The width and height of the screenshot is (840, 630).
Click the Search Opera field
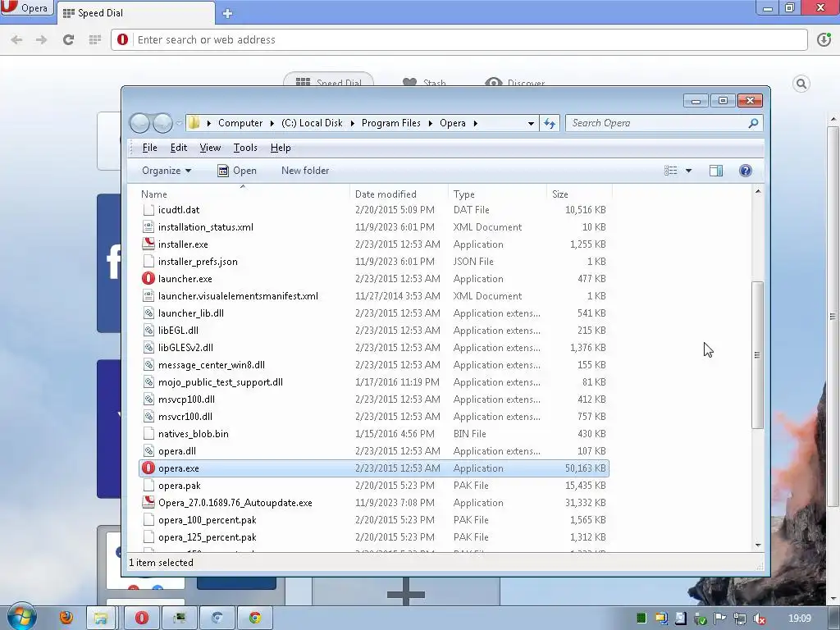[664, 123]
